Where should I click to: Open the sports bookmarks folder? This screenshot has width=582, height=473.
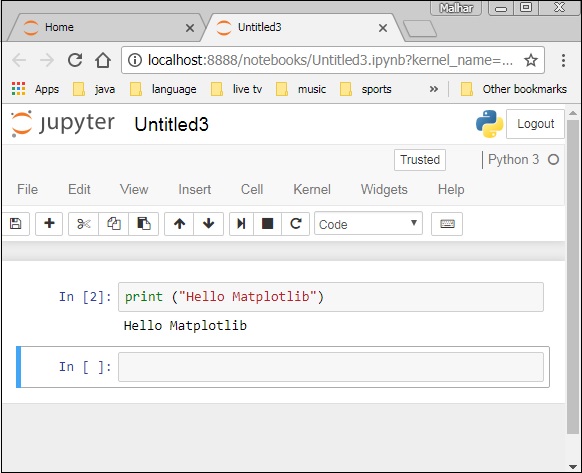click(366, 89)
